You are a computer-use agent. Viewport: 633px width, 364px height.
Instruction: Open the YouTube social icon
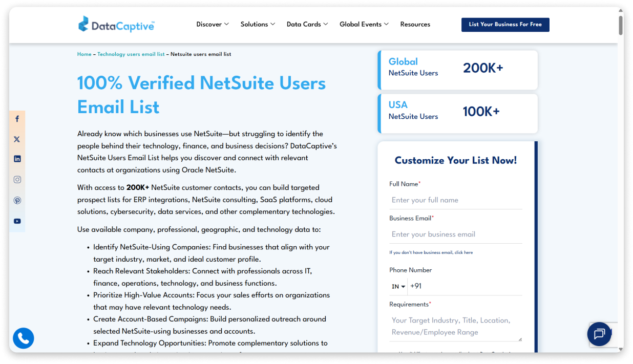[x=17, y=221]
